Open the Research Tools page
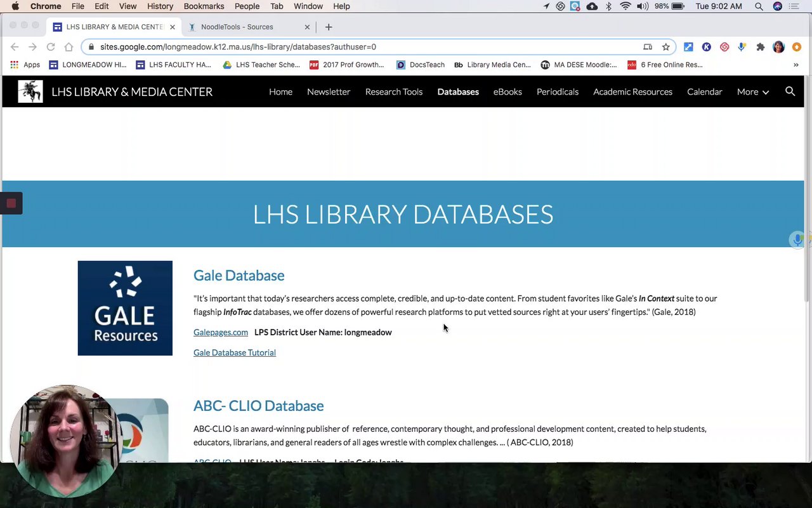 pyautogui.click(x=394, y=91)
